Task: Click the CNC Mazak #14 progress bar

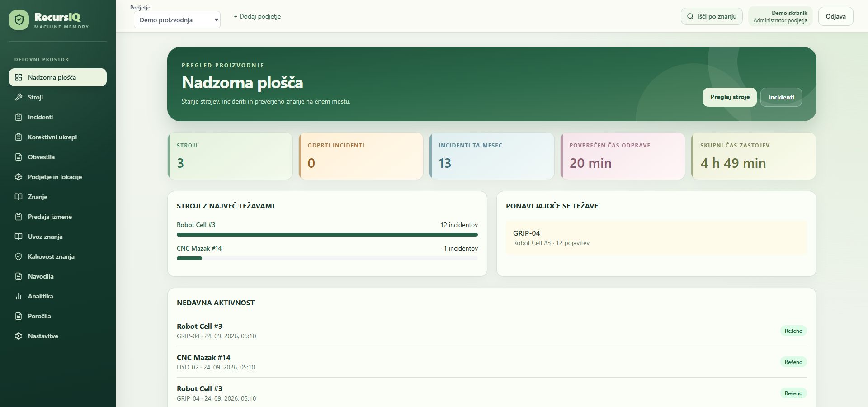Action: tap(327, 258)
